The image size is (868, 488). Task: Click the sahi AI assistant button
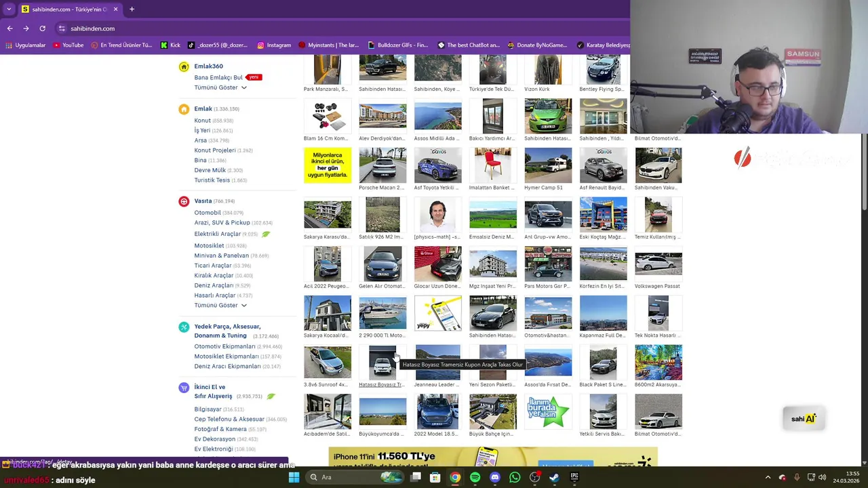point(804,418)
